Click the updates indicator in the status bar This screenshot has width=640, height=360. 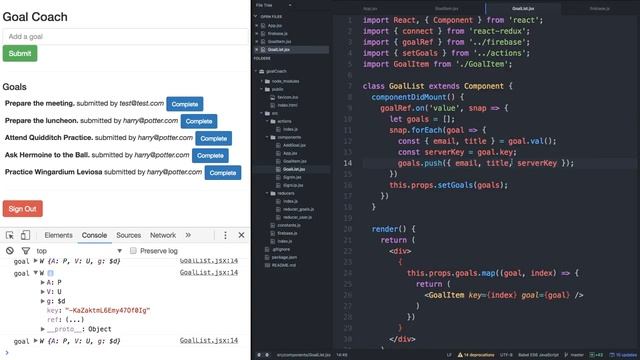623,355
